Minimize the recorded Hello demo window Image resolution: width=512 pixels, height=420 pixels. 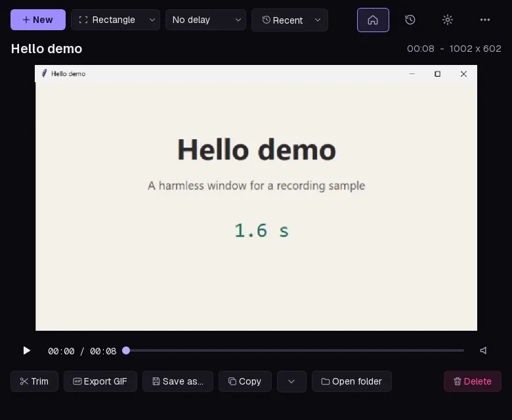pyautogui.click(x=412, y=74)
